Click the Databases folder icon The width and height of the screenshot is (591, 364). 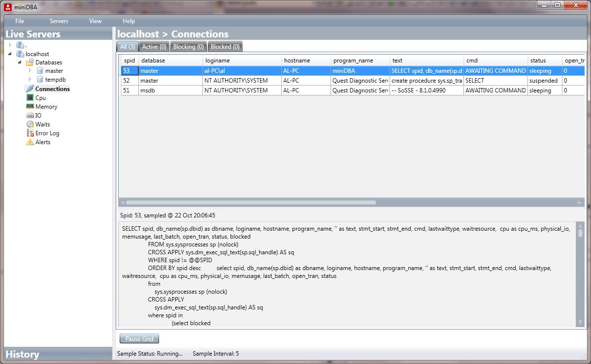(30, 62)
